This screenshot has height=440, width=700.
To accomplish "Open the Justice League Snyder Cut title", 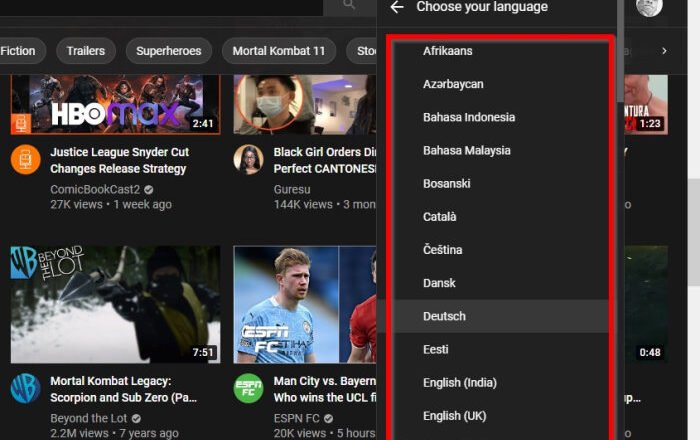I will tap(120, 160).
